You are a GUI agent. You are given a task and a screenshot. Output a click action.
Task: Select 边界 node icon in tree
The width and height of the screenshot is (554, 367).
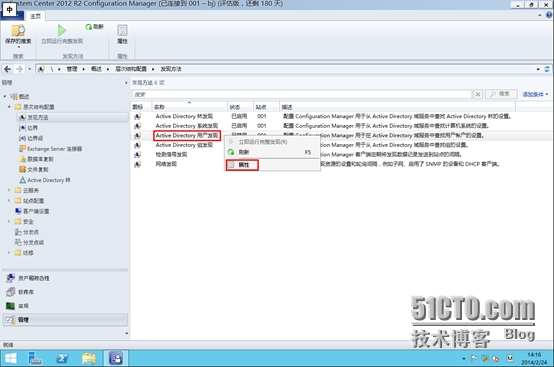pyautogui.click(x=22, y=128)
